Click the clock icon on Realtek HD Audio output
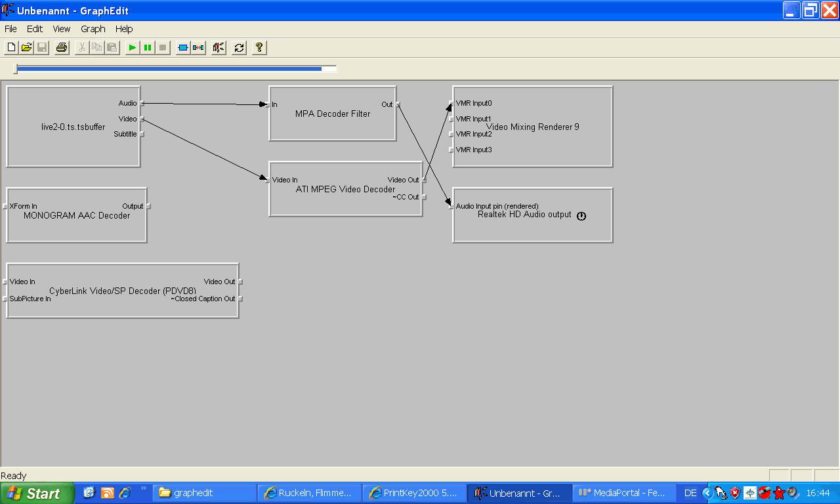Viewport: 840px width, 504px height. coord(581,216)
